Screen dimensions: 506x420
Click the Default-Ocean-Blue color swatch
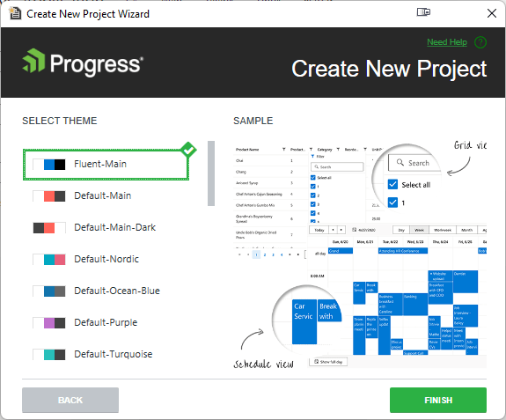[49, 291]
